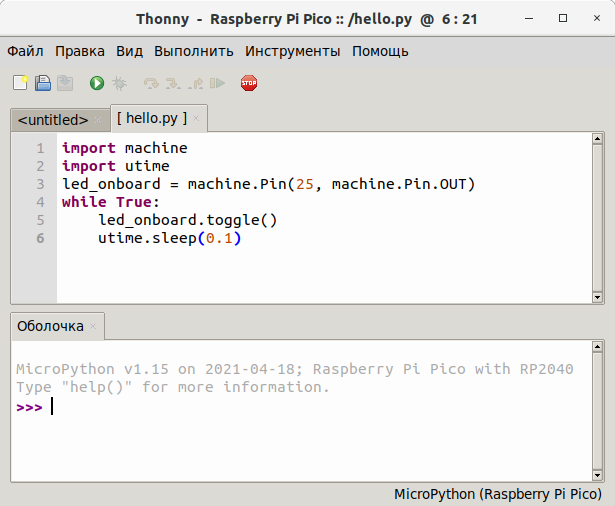
Task: Click the Step into debug icon
Action: click(x=173, y=83)
